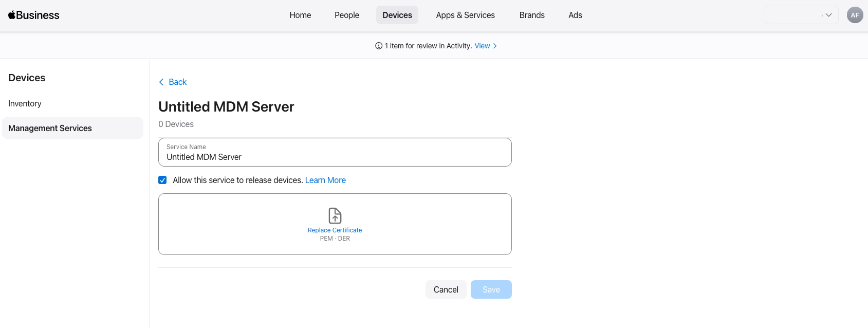Click the Devices sidebar heading
This screenshot has width=868, height=328.
coord(27,78)
